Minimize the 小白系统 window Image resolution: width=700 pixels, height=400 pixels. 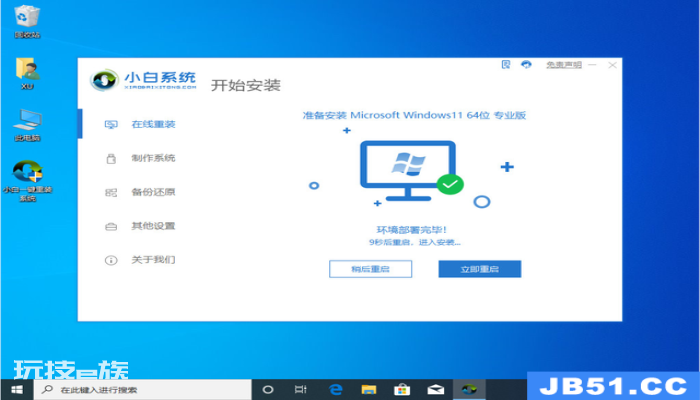tap(592, 65)
